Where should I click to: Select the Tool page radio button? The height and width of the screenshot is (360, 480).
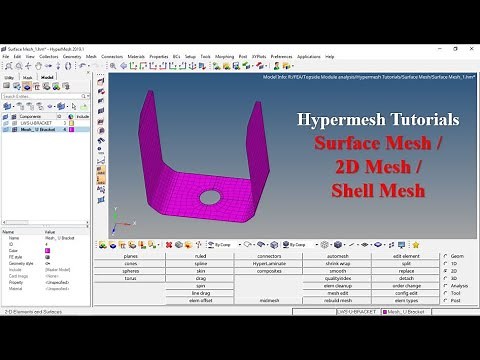click(446, 293)
